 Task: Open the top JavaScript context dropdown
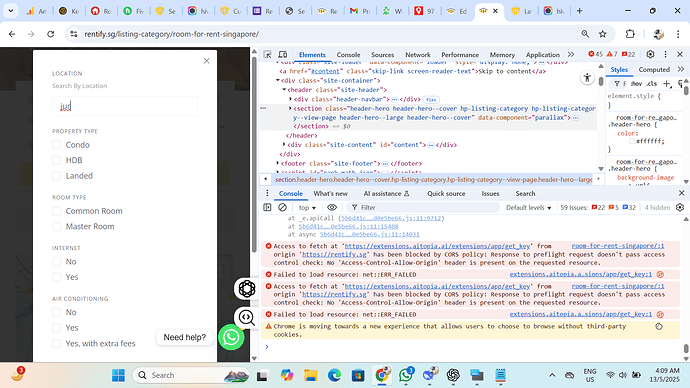coord(307,208)
